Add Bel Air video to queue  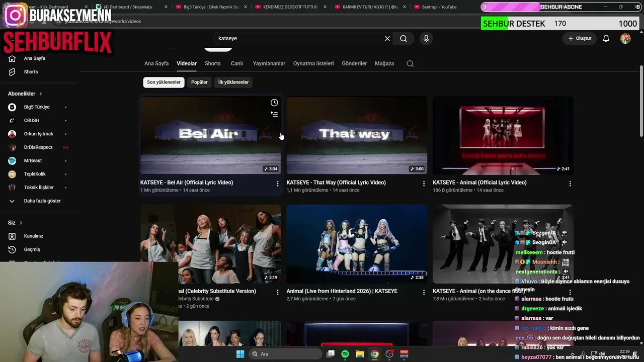coord(274,115)
